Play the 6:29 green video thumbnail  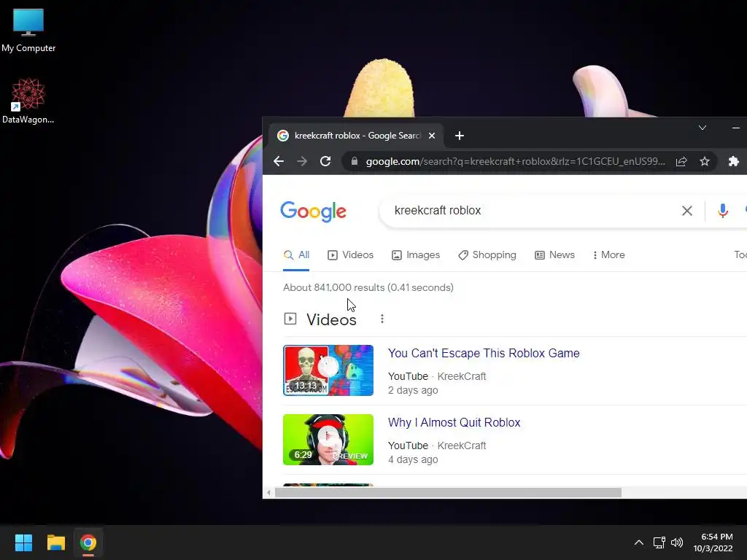(x=328, y=440)
